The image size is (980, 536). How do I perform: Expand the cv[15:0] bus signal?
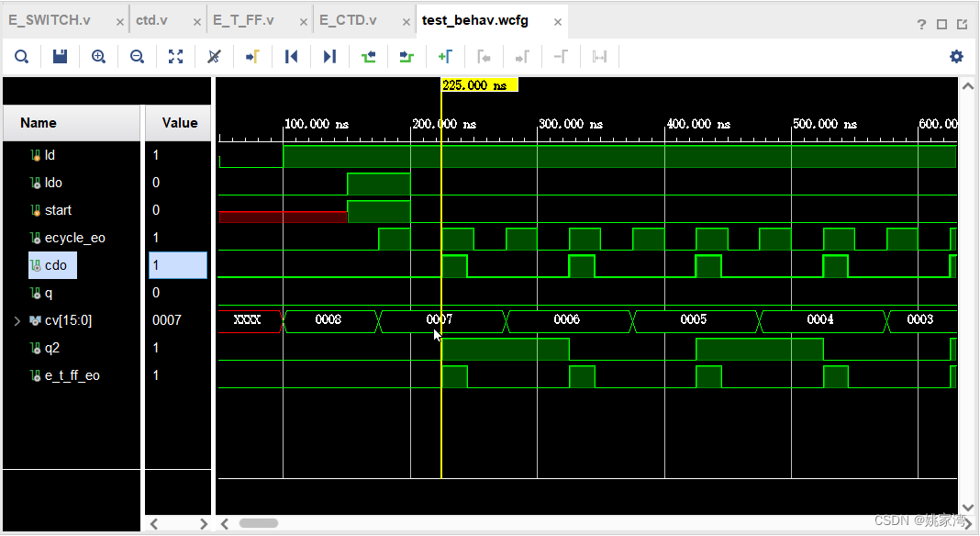[17, 320]
